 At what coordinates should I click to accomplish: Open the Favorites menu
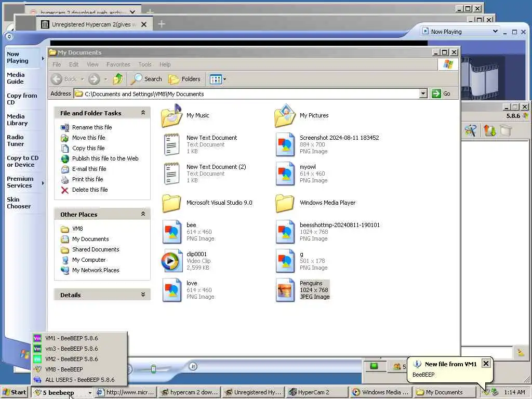click(118, 64)
